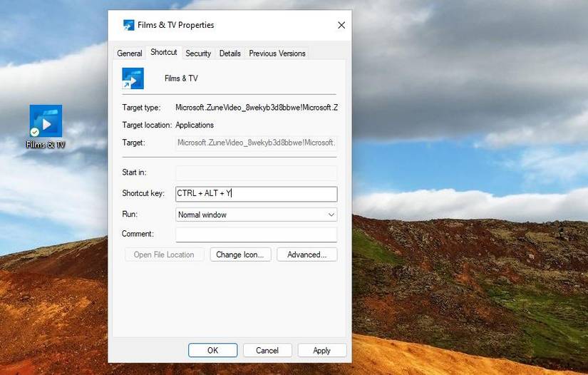The width and height of the screenshot is (588, 375).
Task: Select the Shortcut tab
Action: coord(163,52)
